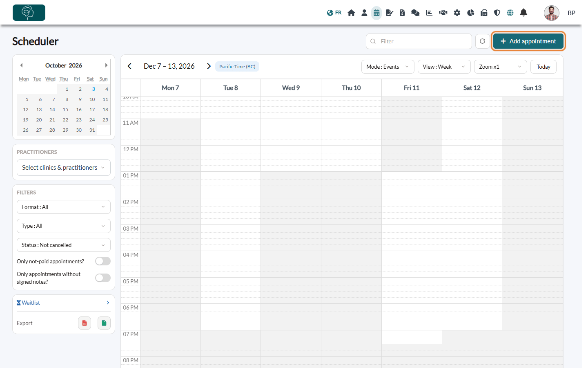Open Select clinics & practitioners dropdown
This screenshot has height=368, width=588.
point(64,168)
